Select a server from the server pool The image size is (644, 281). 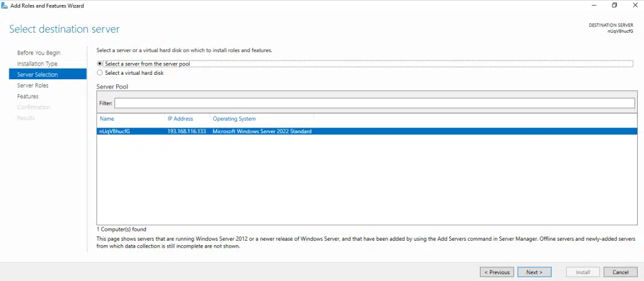coord(100,63)
